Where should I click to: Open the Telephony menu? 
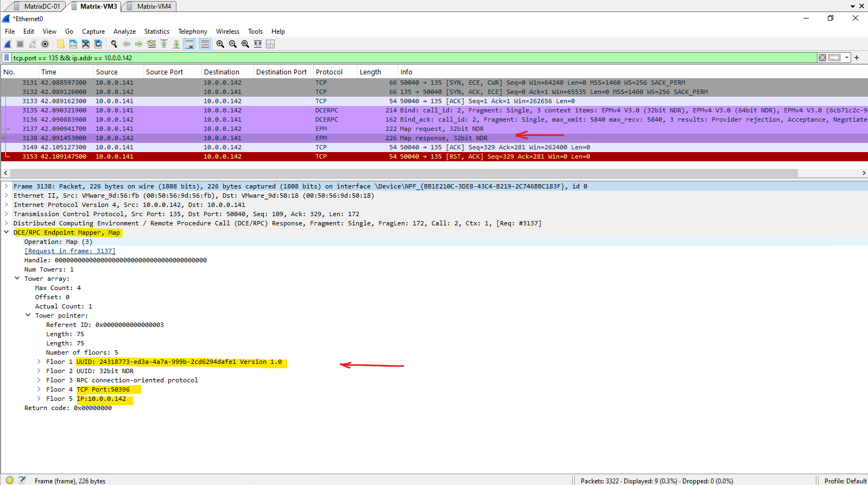point(193,32)
